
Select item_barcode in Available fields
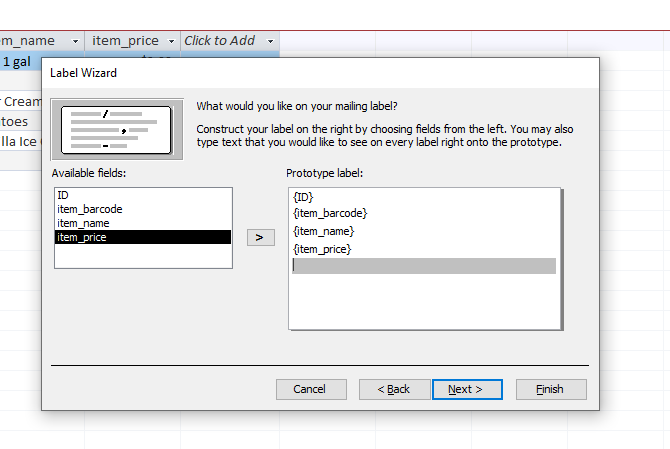pos(143,209)
